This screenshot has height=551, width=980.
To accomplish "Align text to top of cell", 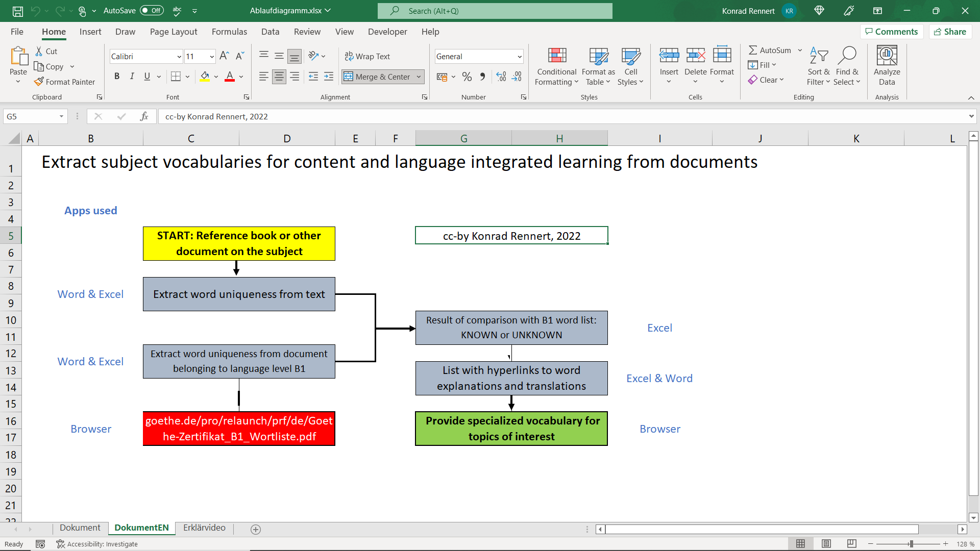I will (264, 56).
